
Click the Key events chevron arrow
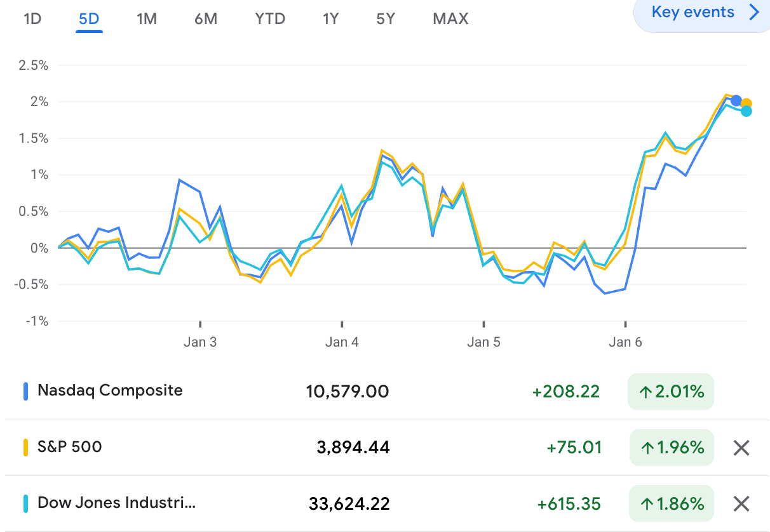click(x=754, y=12)
